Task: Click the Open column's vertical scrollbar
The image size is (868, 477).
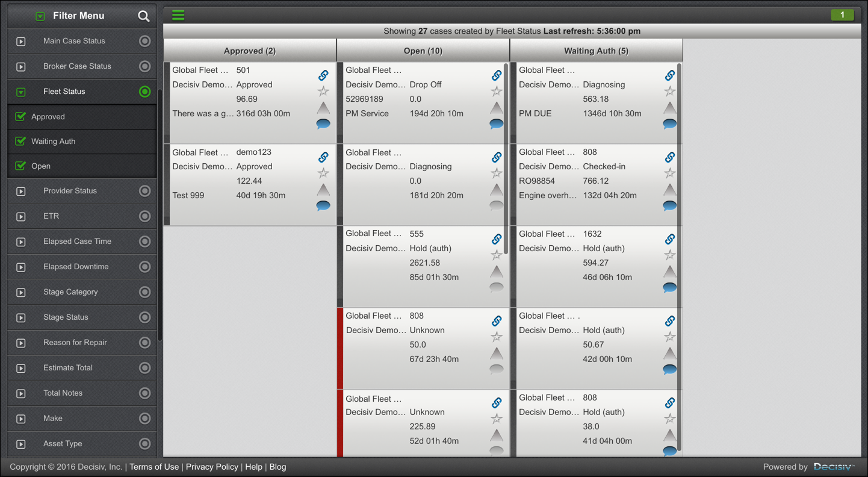Action: click(506, 159)
